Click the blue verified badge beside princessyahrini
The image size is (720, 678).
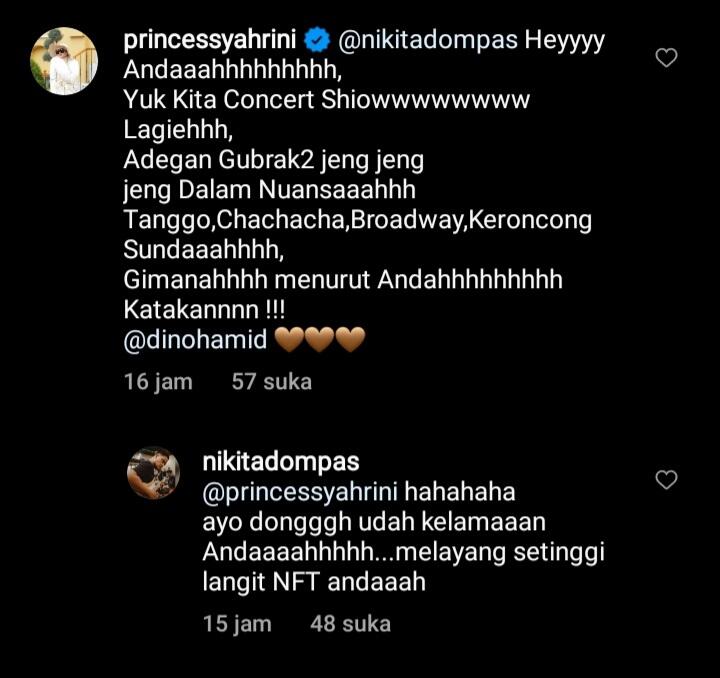point(318,41)
